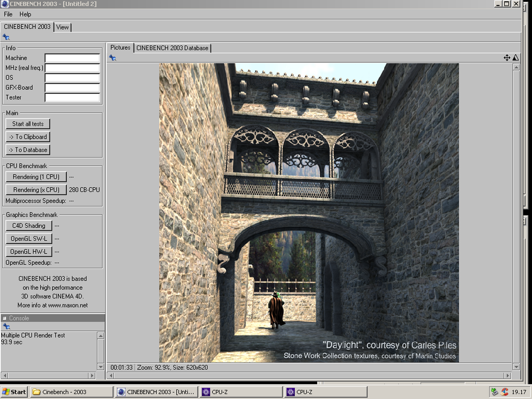This screenshot has width=532, height=399.
Task: Click green system tray icon
Action: click(x=494, y=392)
